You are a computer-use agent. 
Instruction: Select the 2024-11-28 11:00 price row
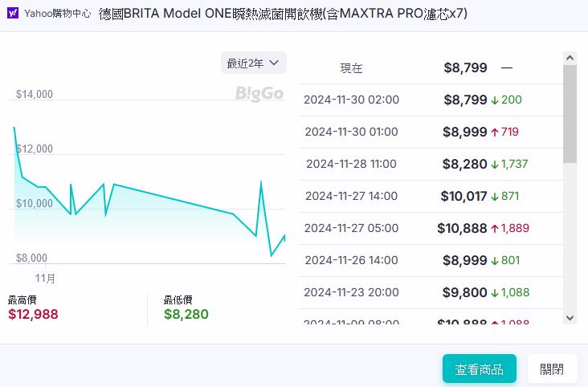[x=430, y=164]
